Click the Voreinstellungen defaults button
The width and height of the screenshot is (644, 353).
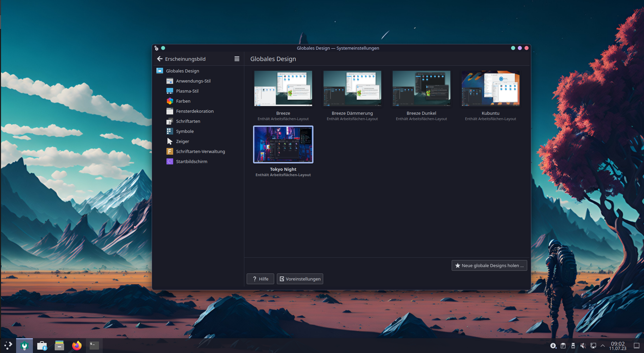click(x=300, y=279)
